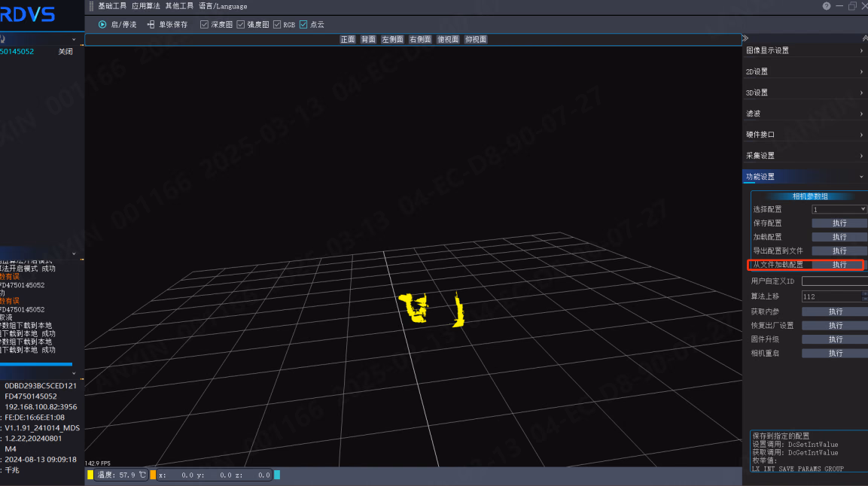This screenshot has height=486, width=868.
Task: Collapse device list panel arrow
Action: click(75, 39)
